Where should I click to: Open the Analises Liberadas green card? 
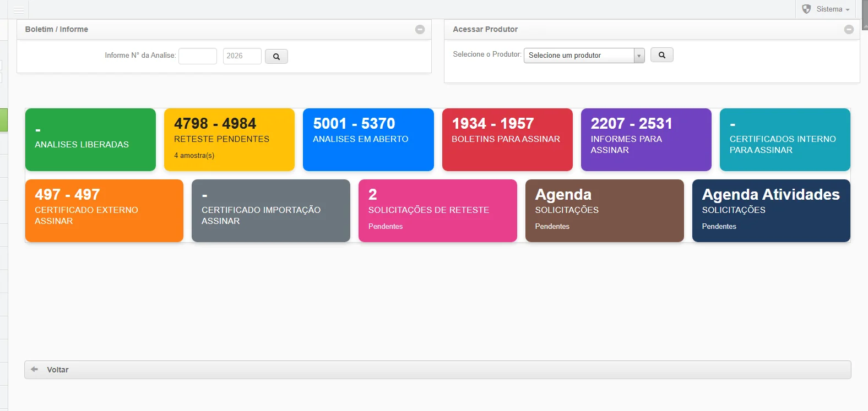point(90,140)
